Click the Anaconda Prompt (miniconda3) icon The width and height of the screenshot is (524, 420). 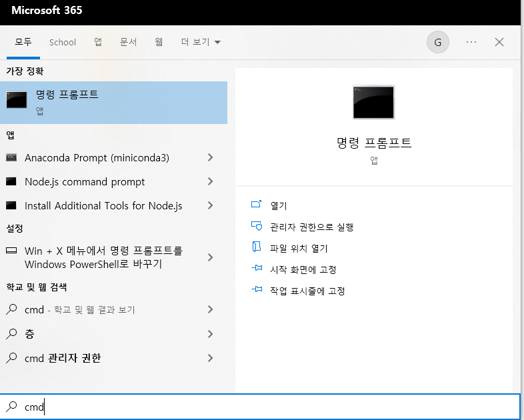point(11,157)
